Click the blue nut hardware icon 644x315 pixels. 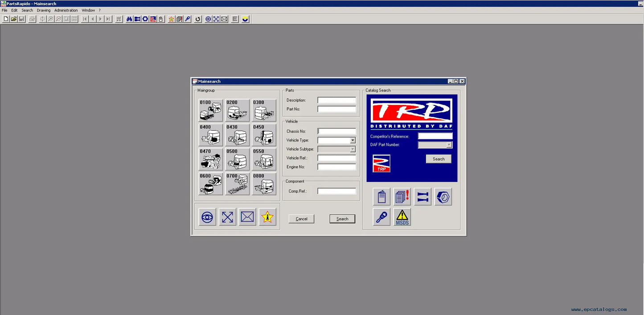point(443,197)
